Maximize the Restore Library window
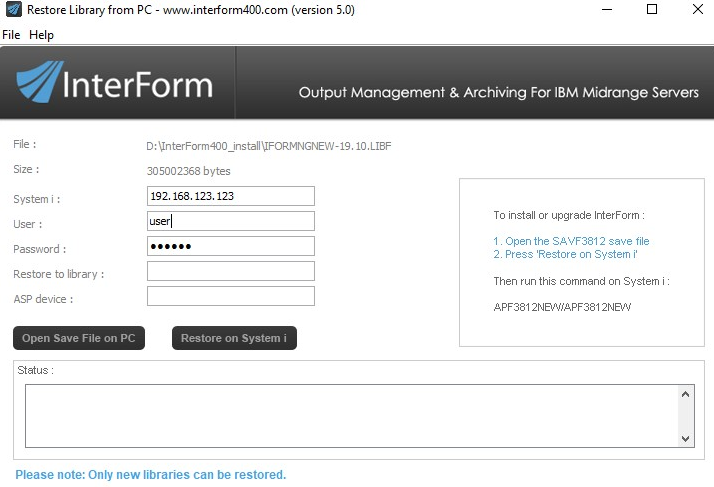Image resolution: width=714 pixels, height=487 pixels. 652,10
